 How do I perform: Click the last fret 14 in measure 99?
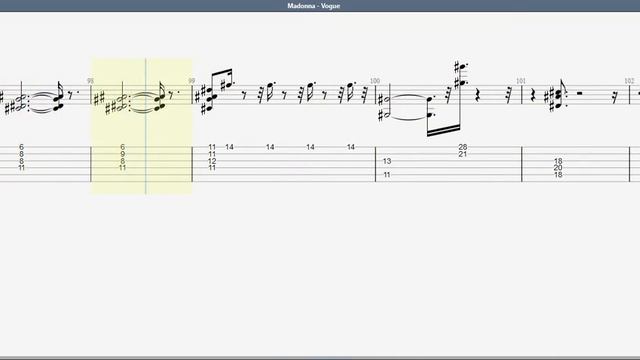(351, 147)
